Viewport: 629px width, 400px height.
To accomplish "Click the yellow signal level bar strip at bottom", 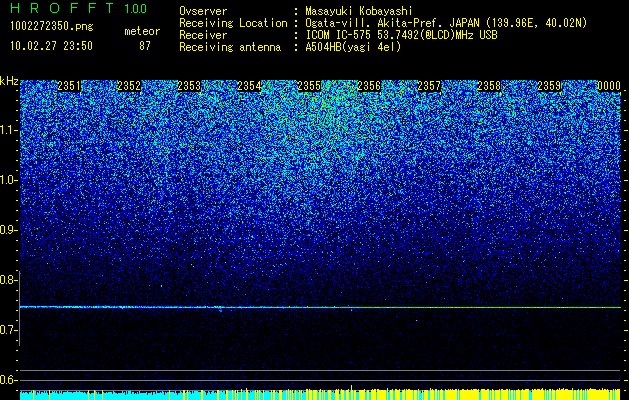I will pos(320,394).
